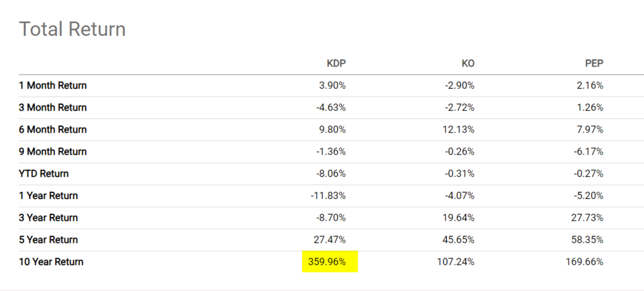Click the Total Return heading
644x291 pixels.
click(72, 29)
